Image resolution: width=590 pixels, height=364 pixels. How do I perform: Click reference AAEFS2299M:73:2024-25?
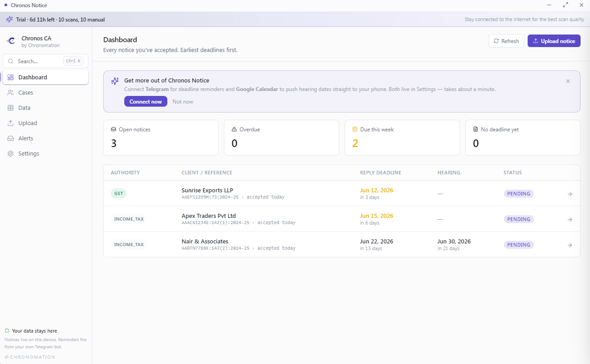point(210,197)
